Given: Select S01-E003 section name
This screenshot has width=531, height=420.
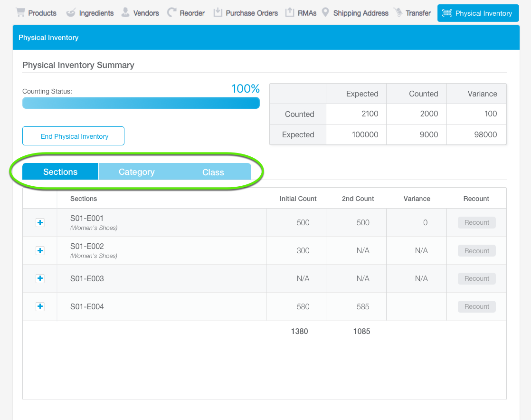Looking at the screenshot, I should tap(87, 278).
